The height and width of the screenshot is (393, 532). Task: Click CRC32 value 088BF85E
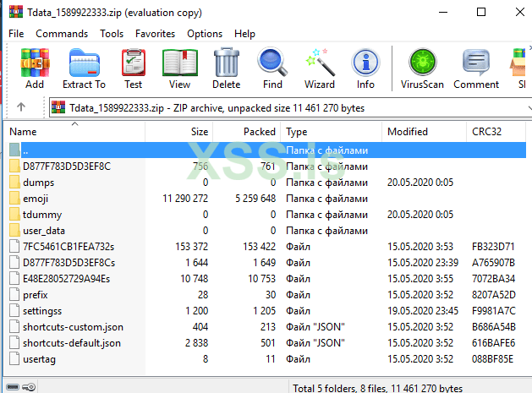492,358
